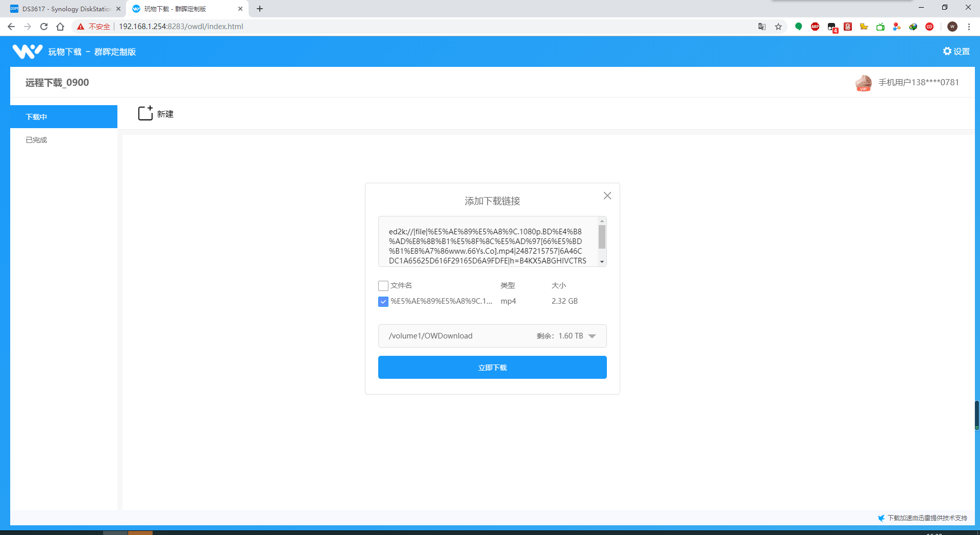Click the green TV extension icon
980x535 pixels.
[880, 27]
